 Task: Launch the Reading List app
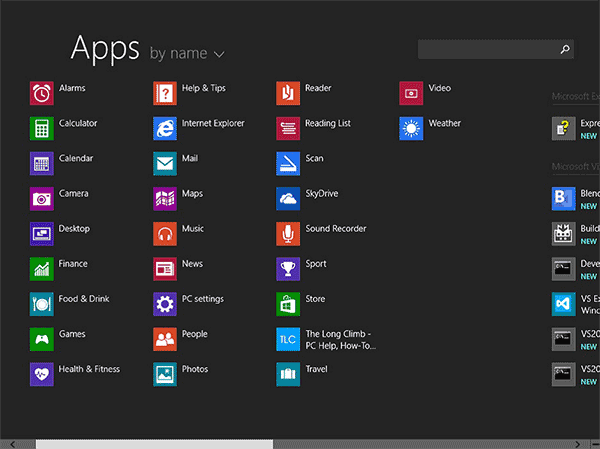pos(287,128)
